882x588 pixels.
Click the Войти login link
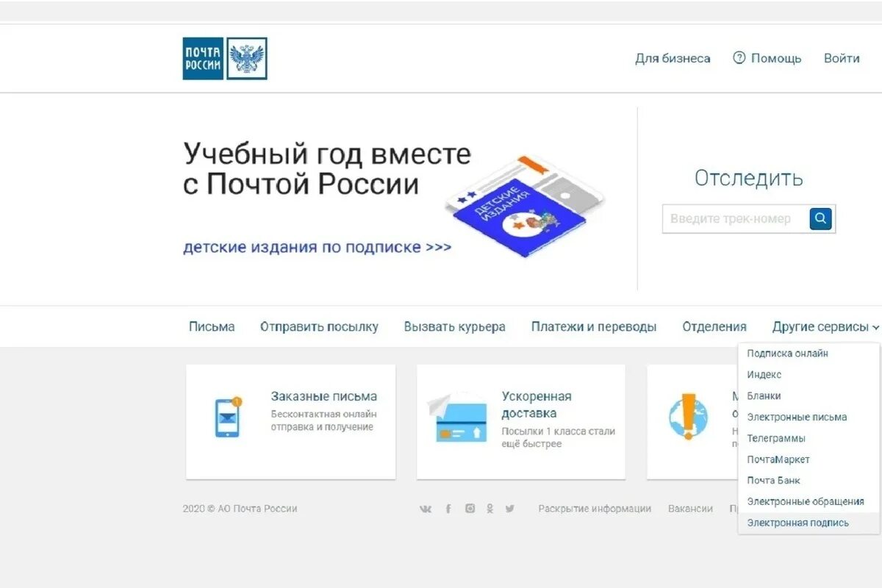point(842,58)
